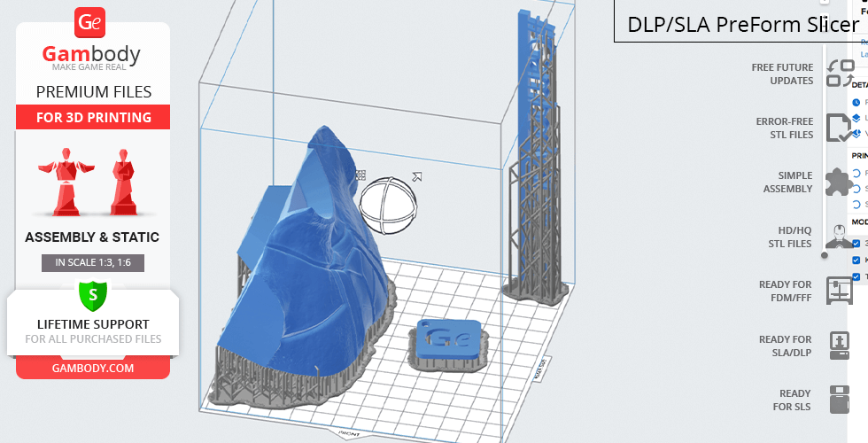Toggle the third checkbox in model list
The width and height of the screenshot is (868, 443).
(856, 276)
